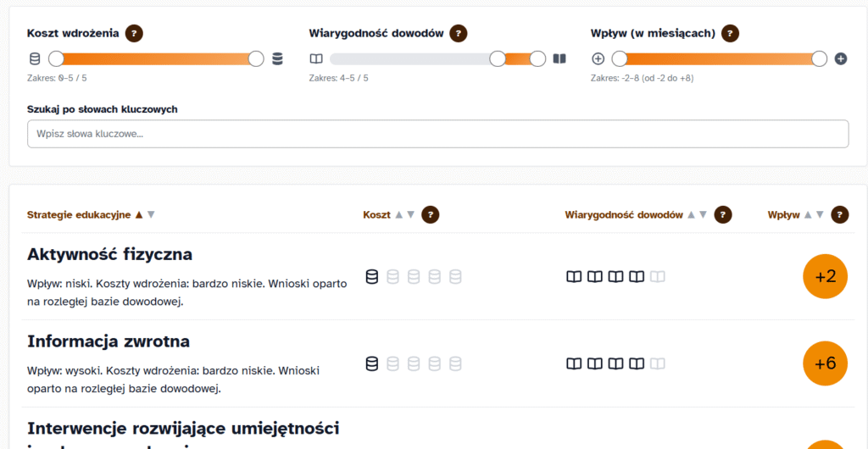
Task: Sort Koszt column descending with down arrow
Action: pyautogui.click(x=411, y=215)
